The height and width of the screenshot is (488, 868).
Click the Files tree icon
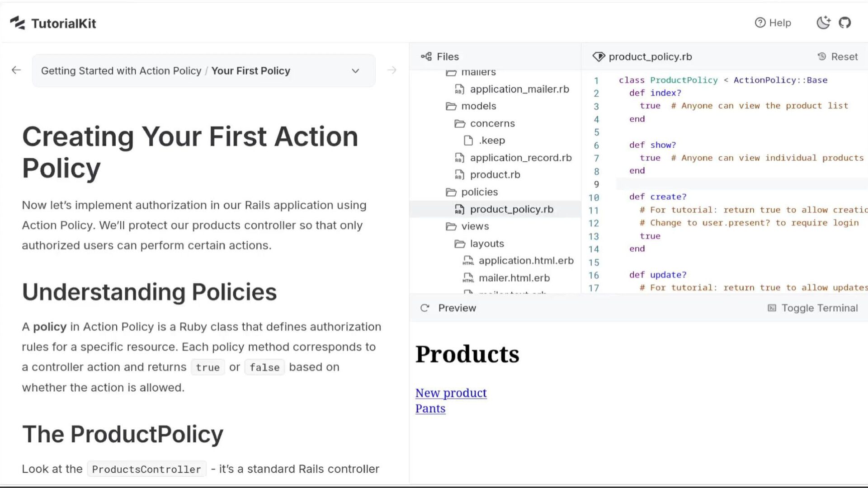coord(426,56)
